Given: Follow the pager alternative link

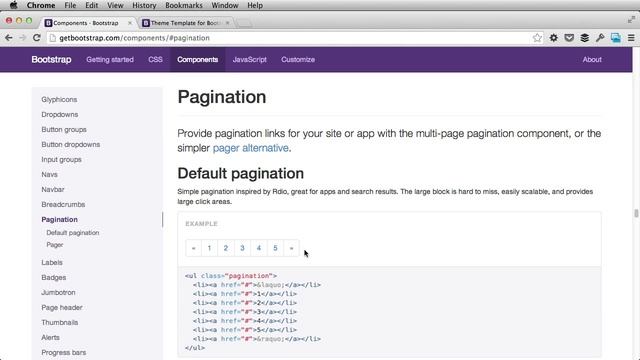Looking at the screenshot, I should pos(251,148).
